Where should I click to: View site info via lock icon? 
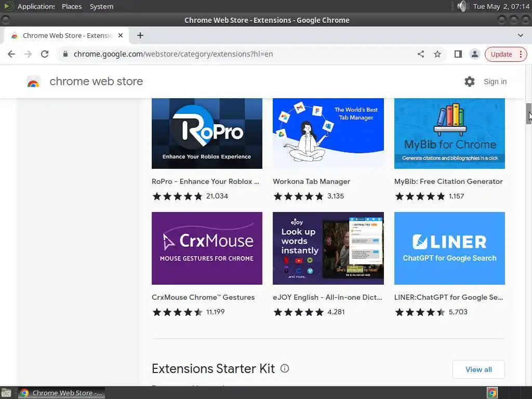pyautogui.click(x=65, y=54)
